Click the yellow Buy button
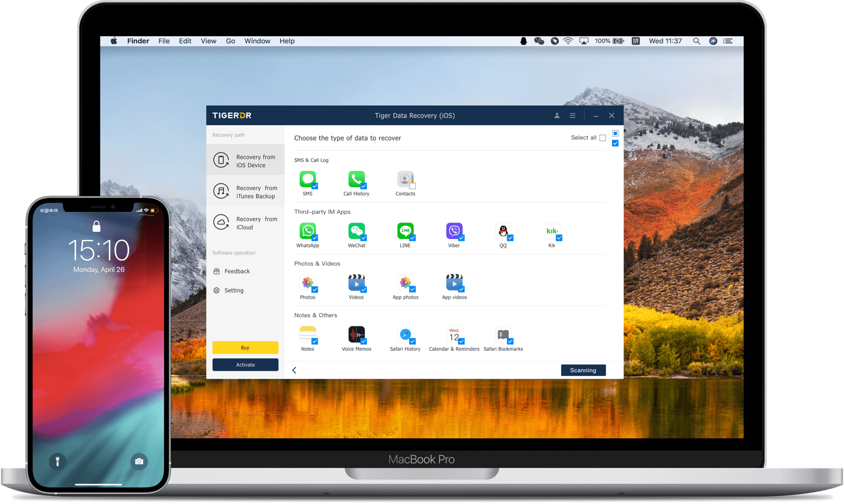The height and width of the screenshot is (504, 844). [x=245, y=348]
